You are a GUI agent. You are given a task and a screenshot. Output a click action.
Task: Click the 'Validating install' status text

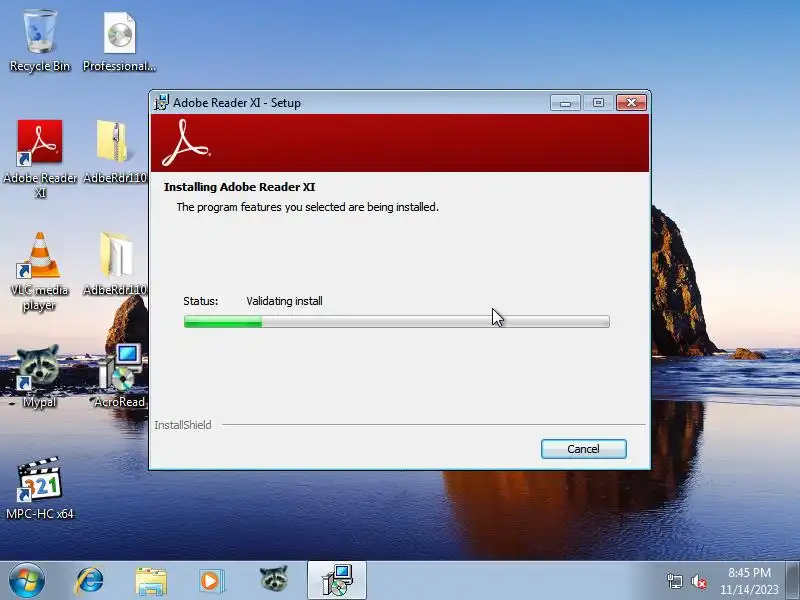pos(284,301)
